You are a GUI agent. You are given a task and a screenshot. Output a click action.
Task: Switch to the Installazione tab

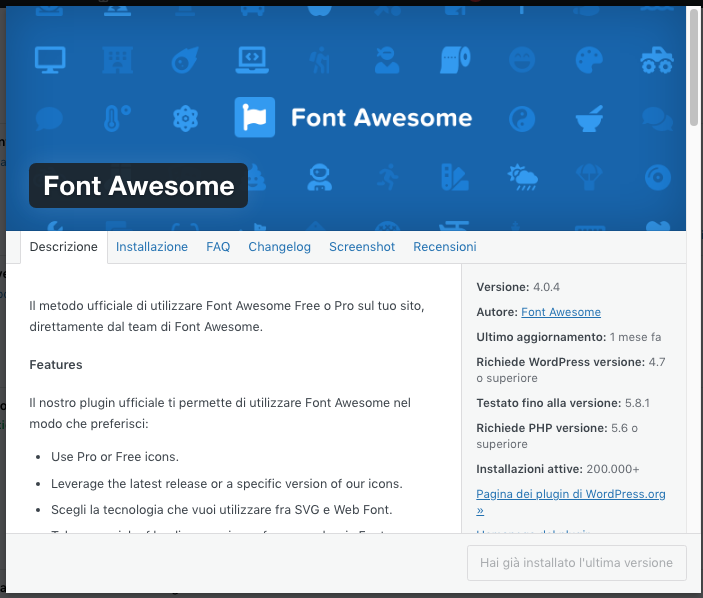point(152,247)
